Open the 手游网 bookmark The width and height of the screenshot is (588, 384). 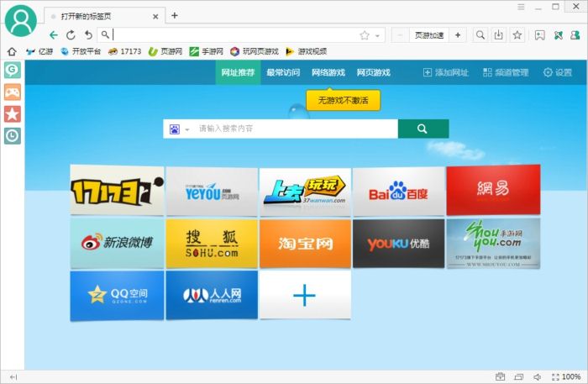click(x=206, y=51)
